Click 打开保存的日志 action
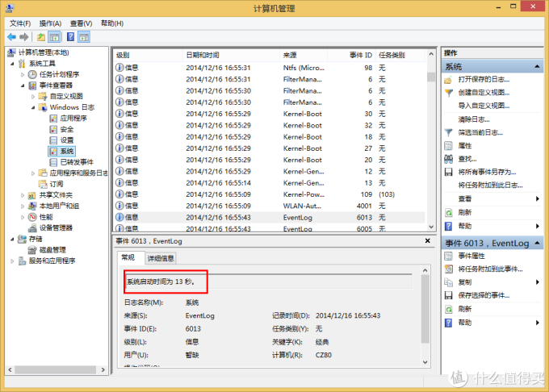Screen dimensions: 549x392 483,80
